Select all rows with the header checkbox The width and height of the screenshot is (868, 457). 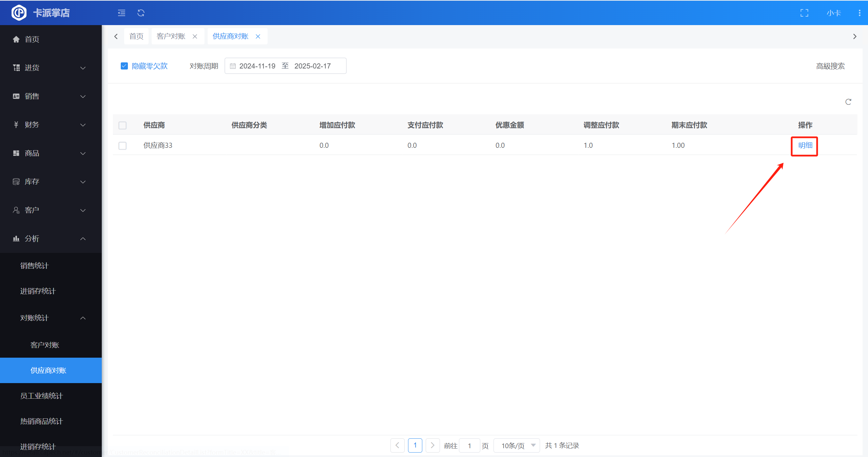point(122,125)
